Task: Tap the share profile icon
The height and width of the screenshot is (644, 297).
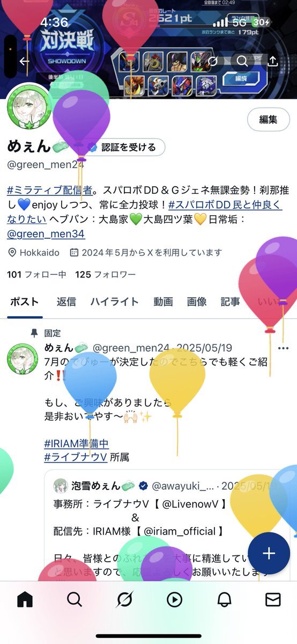Action: pos(272,61)
